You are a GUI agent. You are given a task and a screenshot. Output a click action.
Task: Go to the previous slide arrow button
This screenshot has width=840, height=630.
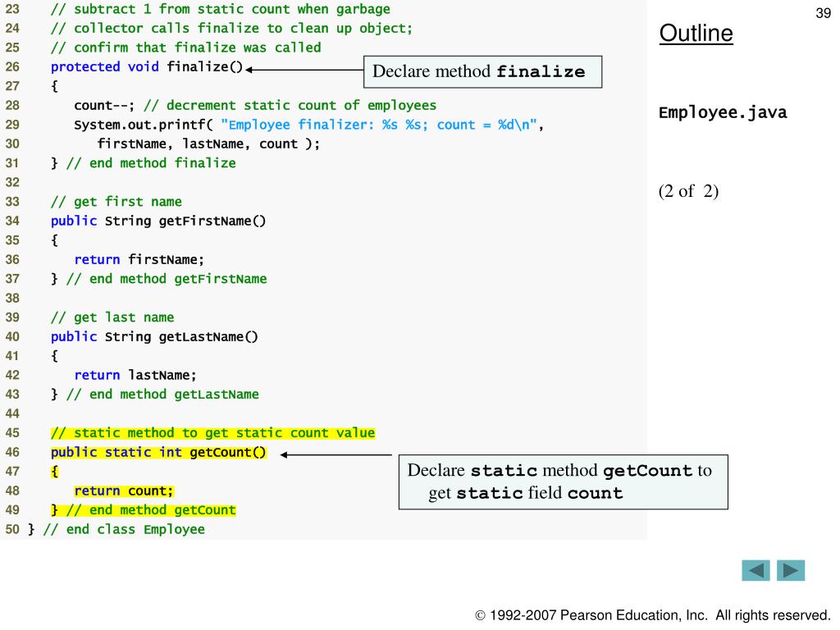click(756, 571)
